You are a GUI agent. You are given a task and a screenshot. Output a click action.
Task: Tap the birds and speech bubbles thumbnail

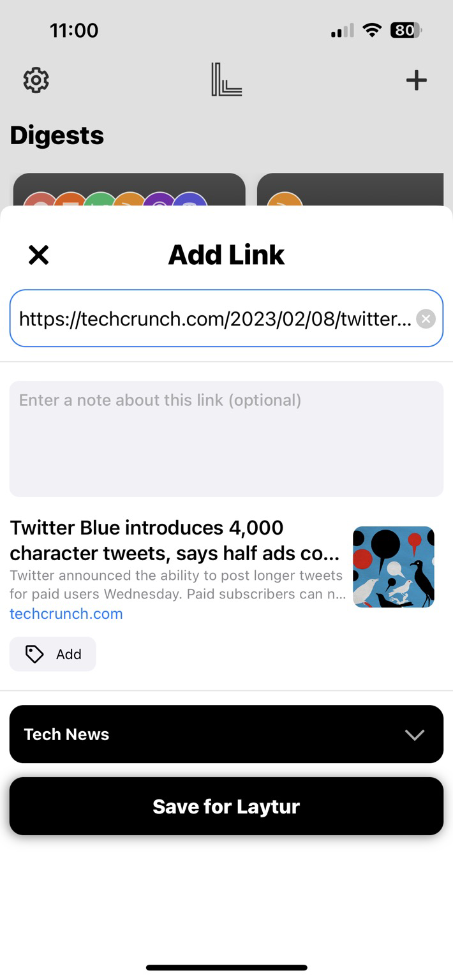tap(394, 567)
